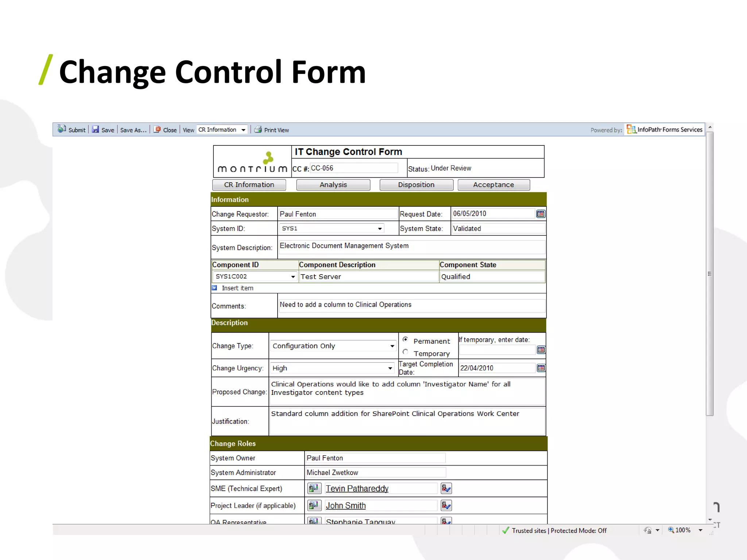Viewport: 747px width, 560px height.
Task: Switch to the CR Information view
Action: 249,185
